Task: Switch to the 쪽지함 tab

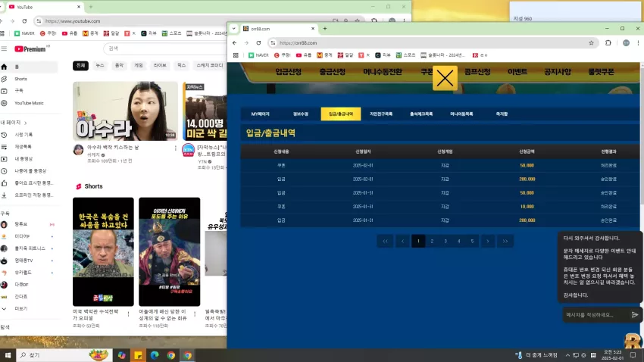Action: (x=502, y=114)
